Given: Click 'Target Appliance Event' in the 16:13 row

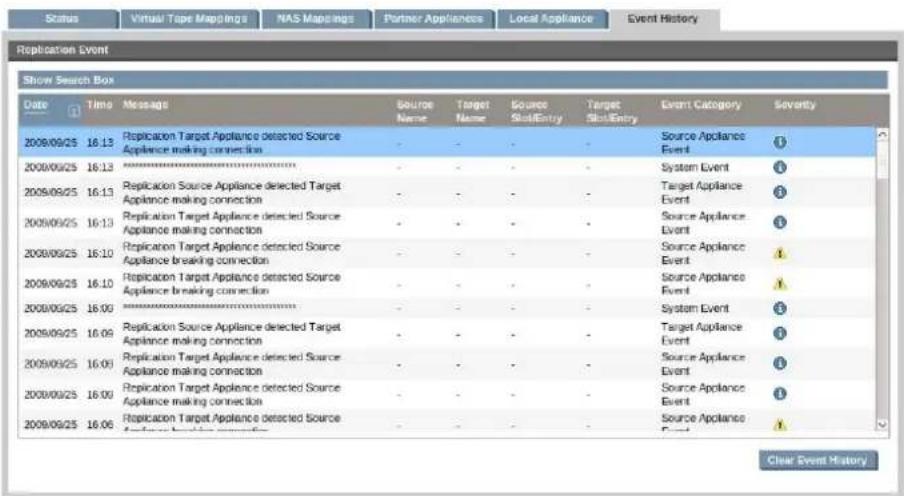Looking at the screenshot, I should coord(702,193).
